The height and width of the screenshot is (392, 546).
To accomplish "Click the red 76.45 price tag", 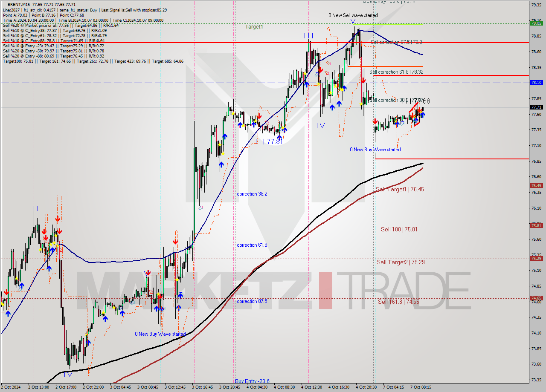I will click(x=536, y=186).
